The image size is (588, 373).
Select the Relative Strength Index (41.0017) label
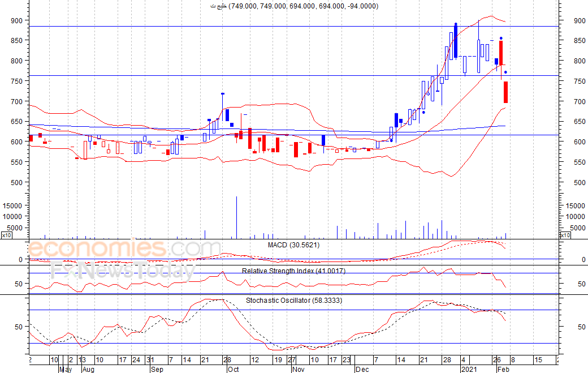pos(293,271)
